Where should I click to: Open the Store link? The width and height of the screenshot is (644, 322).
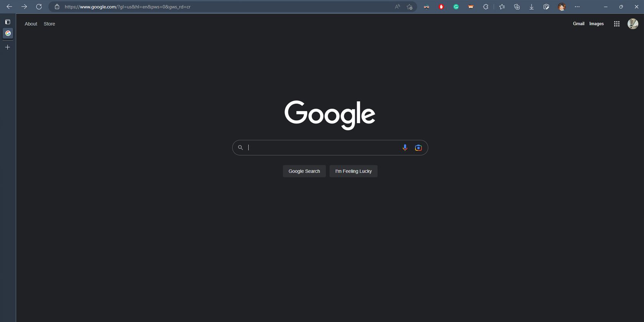point(49,24)
